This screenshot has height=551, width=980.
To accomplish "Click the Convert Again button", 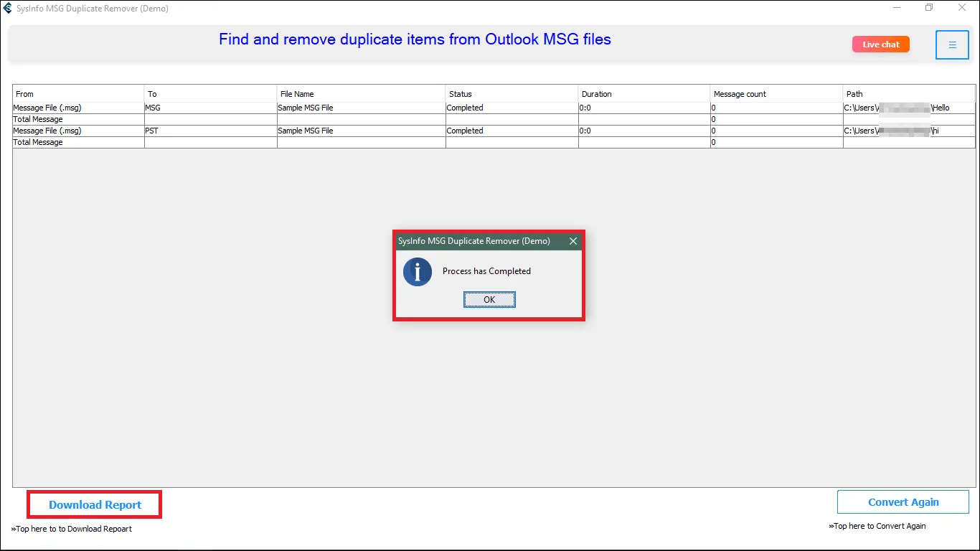I will pyautogui.click(x=903, y=502).
